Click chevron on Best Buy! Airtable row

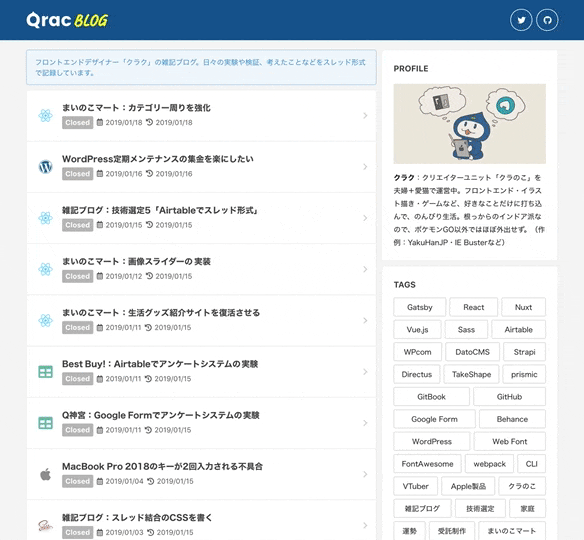365,372
